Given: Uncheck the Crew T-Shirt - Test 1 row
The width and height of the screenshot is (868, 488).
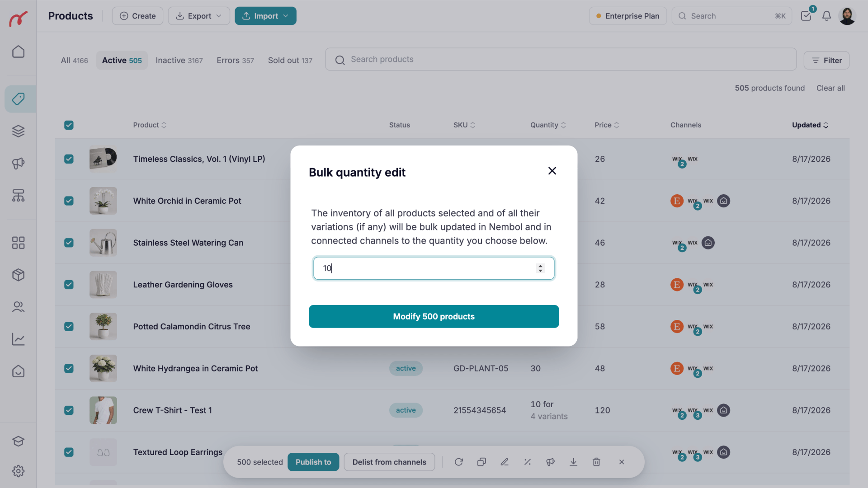Looking at the screenshot, I should [69, 410].
